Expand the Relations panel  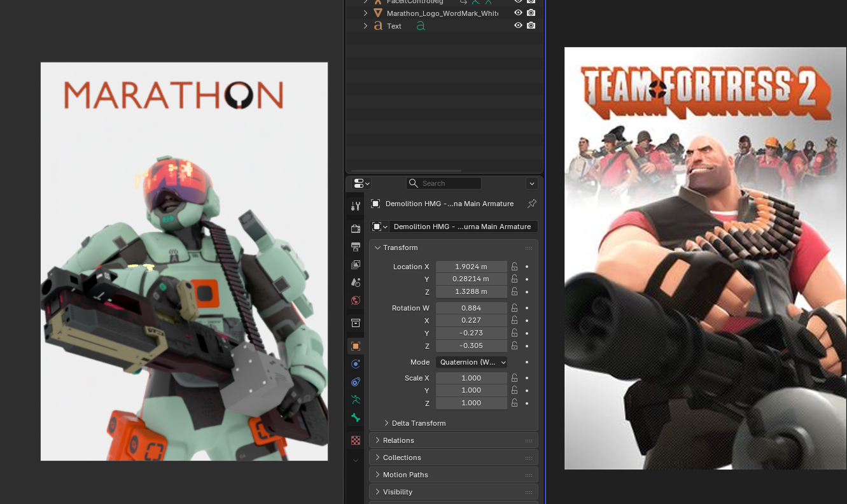pos(377,440)
